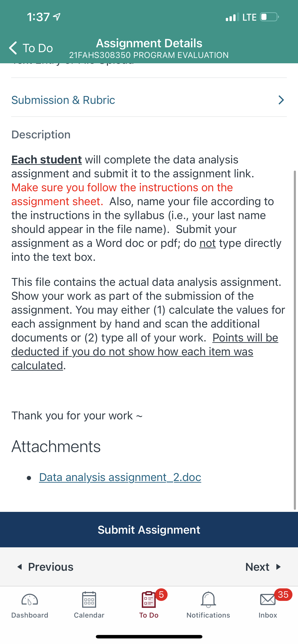Open Data analysis assignment_2.doc attachment
Screen dimensions: 298x644
tap(120, 477)
